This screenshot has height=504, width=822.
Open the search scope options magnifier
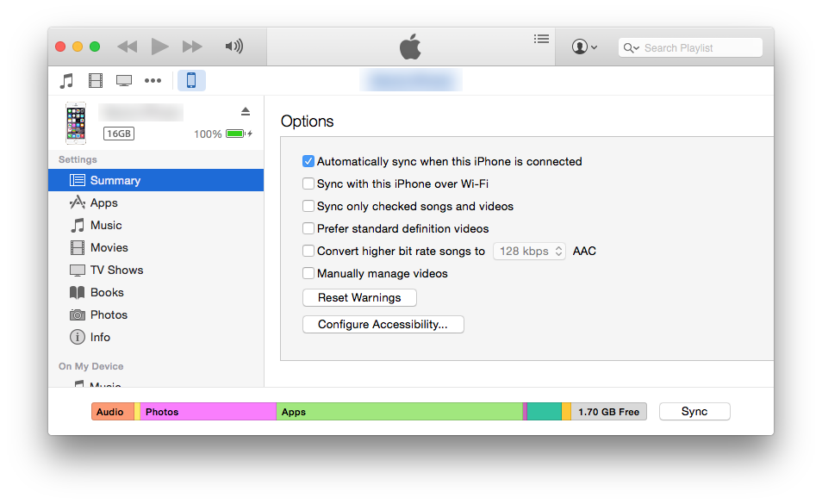coord(631,47)
